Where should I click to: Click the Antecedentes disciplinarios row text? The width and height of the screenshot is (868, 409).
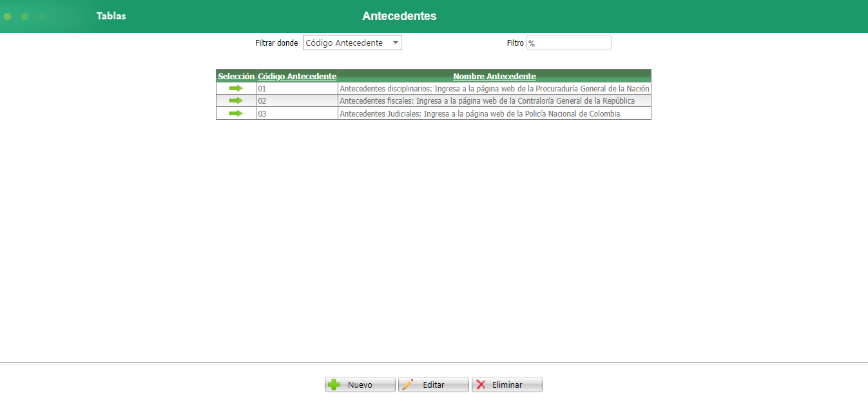click(x=494, y=88)
